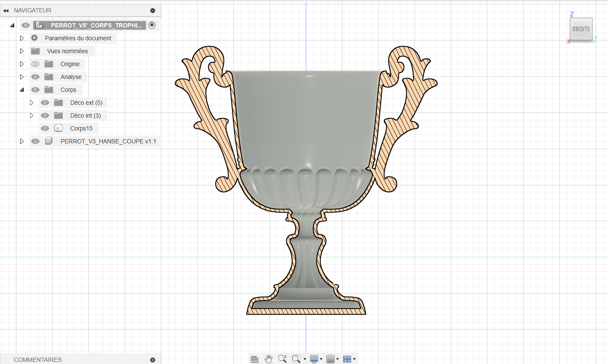Image resolution: width=608 pixels, height=364 pixels.
Task: Activate the root component radio button
Action: [152, 25]
